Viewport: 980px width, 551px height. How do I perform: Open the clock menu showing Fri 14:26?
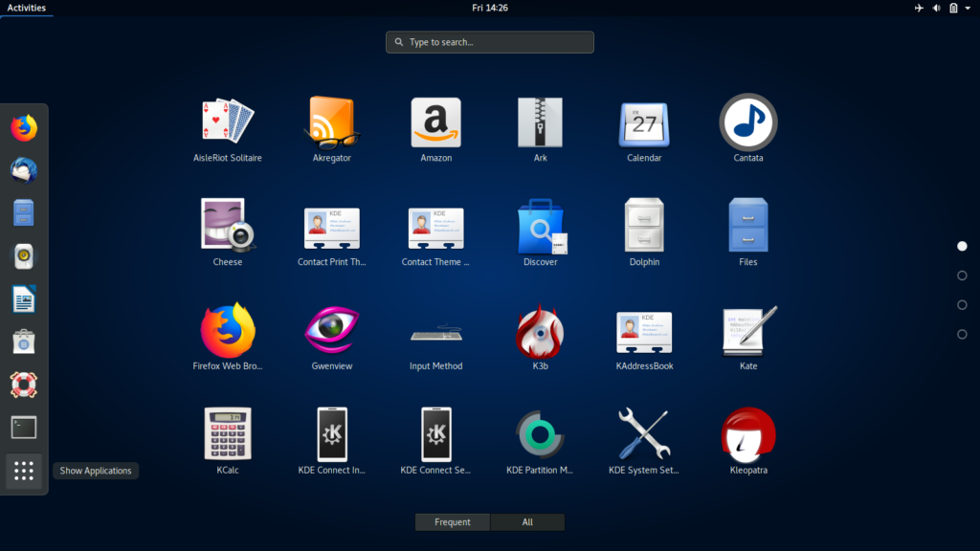tap(490, 8)
